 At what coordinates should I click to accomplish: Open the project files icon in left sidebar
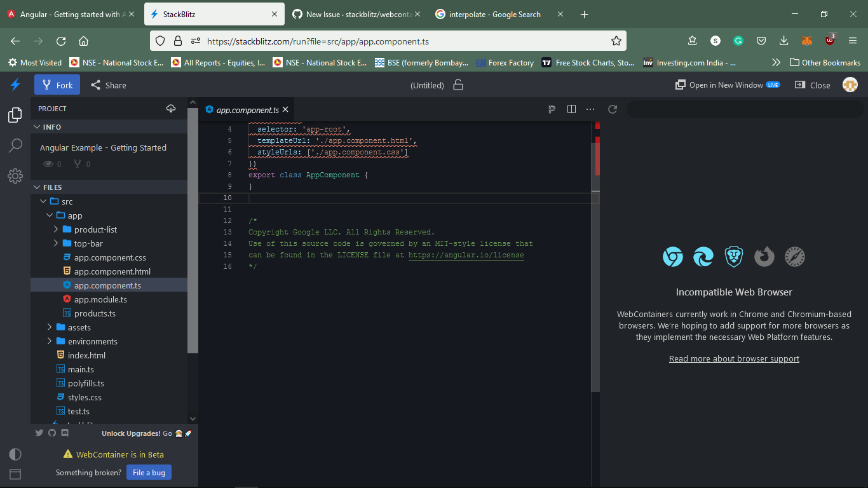click(15, 114)
